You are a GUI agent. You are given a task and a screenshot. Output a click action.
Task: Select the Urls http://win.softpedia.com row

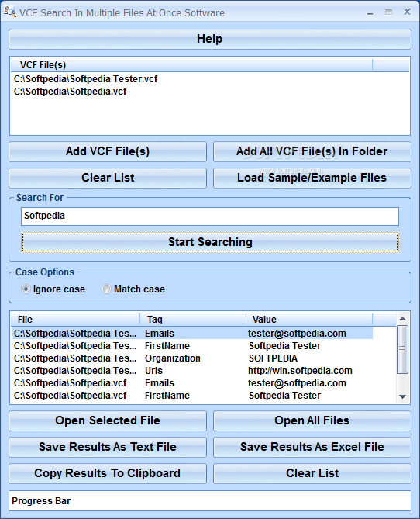click(192, 371)
